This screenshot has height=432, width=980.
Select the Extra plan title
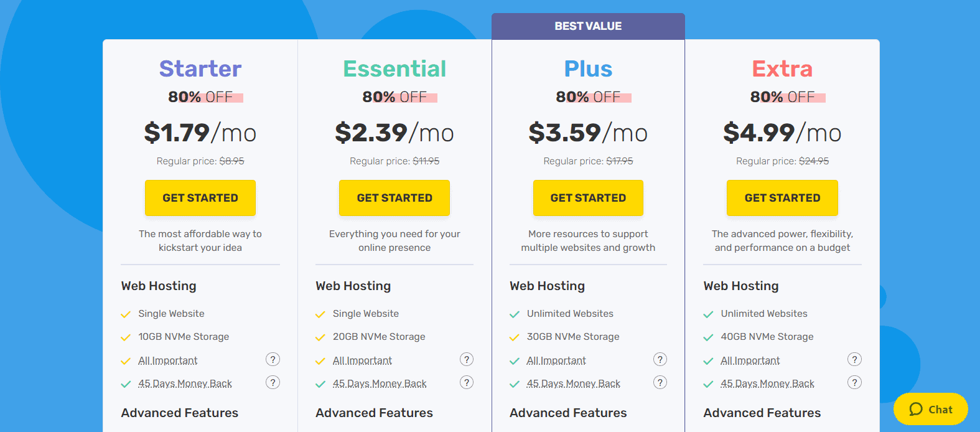(x=782, y=68)
